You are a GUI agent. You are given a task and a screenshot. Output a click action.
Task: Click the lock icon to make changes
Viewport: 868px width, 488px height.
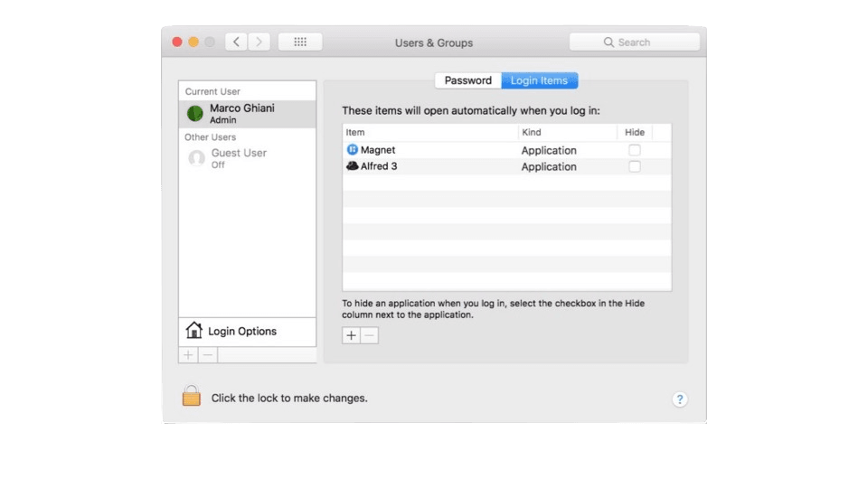click(x=191, y=397)
